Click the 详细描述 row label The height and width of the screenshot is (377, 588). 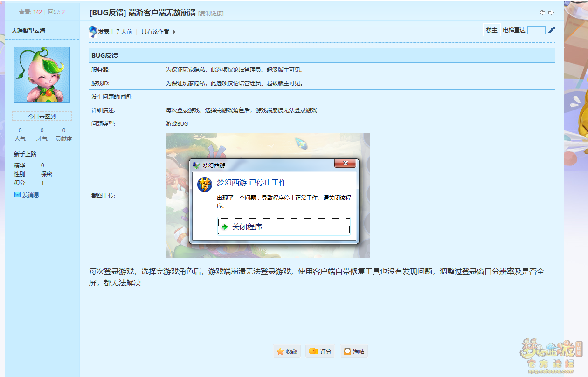coord(103,110)
